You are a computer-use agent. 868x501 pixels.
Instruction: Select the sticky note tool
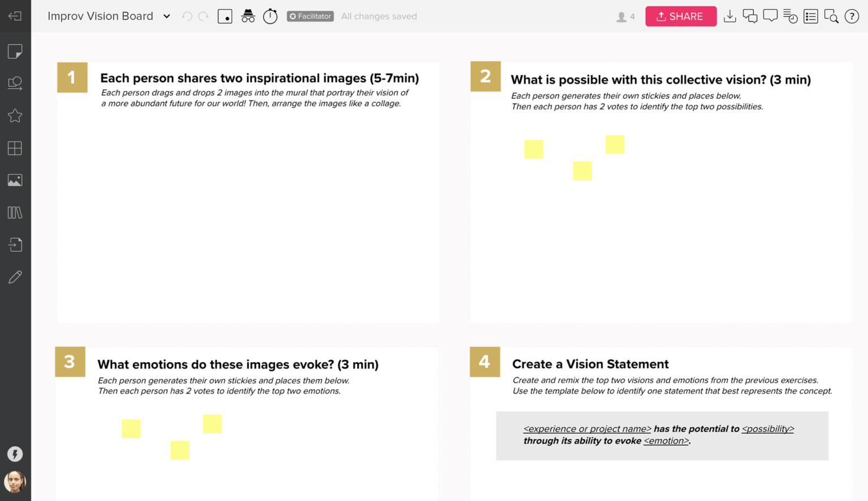tap(15, 51)
